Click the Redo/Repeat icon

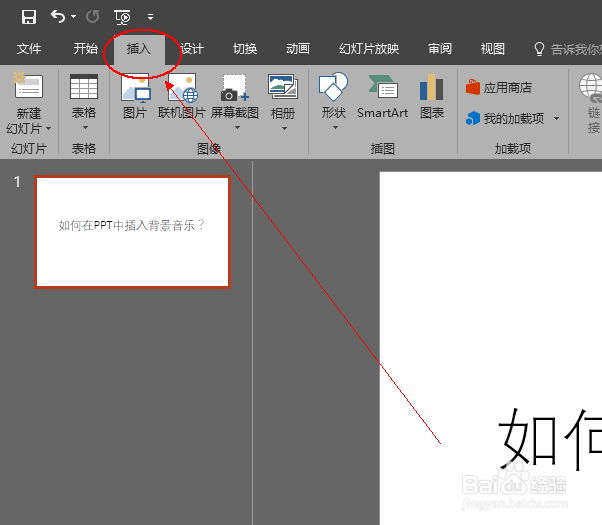[93, 17]
